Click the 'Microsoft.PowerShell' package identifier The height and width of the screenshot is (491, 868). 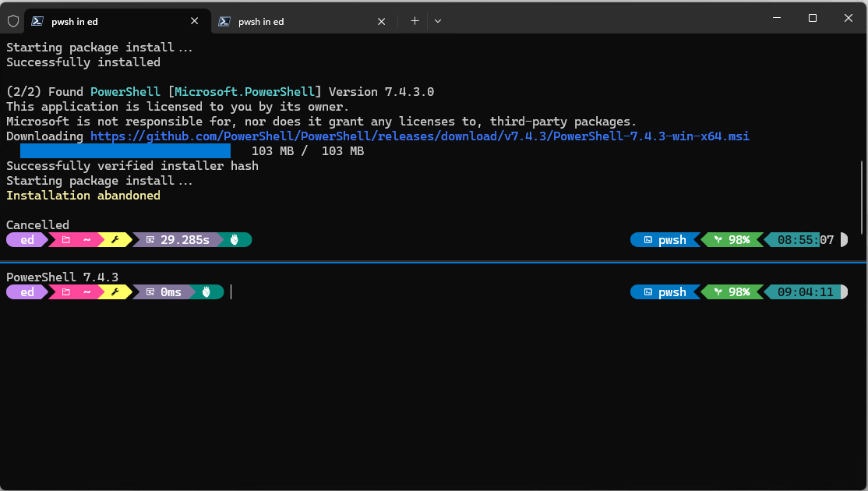[245, 92]
